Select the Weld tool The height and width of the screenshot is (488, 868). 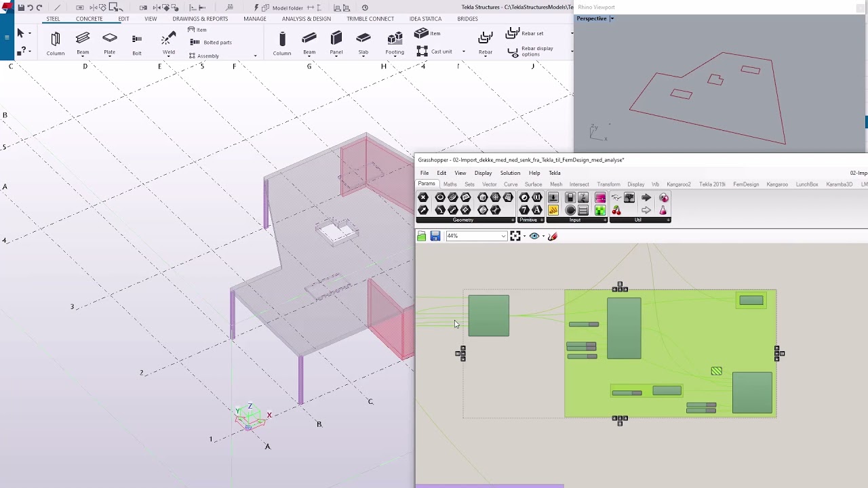(x=168, y=43)
